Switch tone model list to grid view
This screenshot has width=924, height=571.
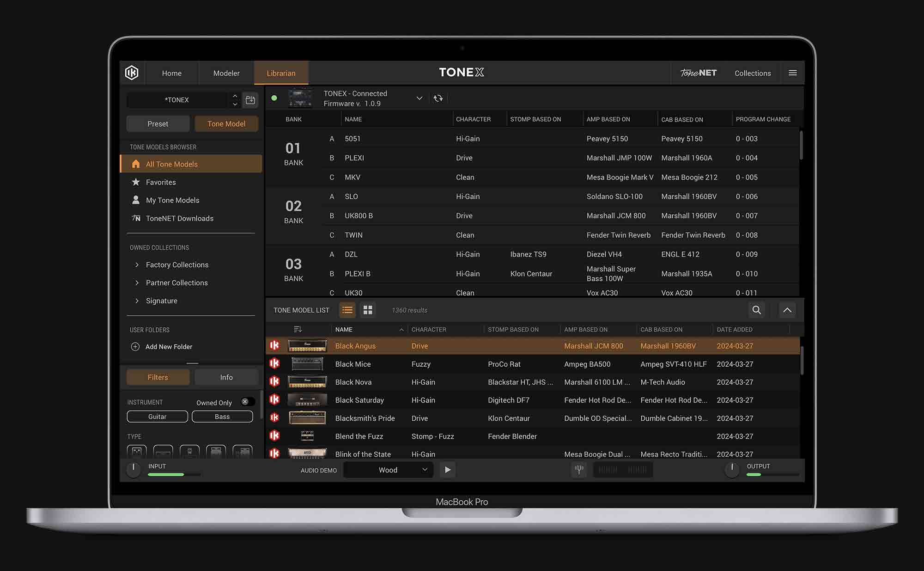(x=368, y=310)
